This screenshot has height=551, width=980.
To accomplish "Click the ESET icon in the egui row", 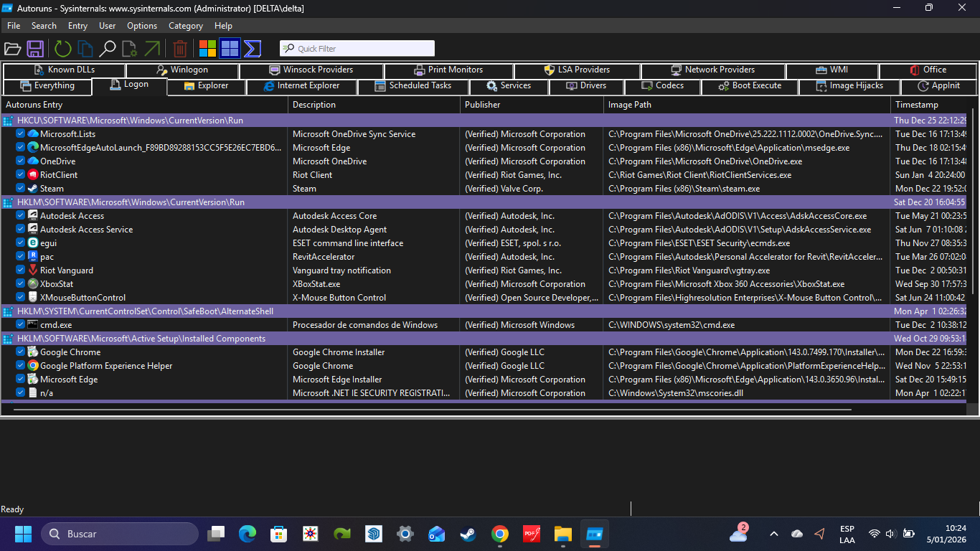I will (x=33, y=243).
